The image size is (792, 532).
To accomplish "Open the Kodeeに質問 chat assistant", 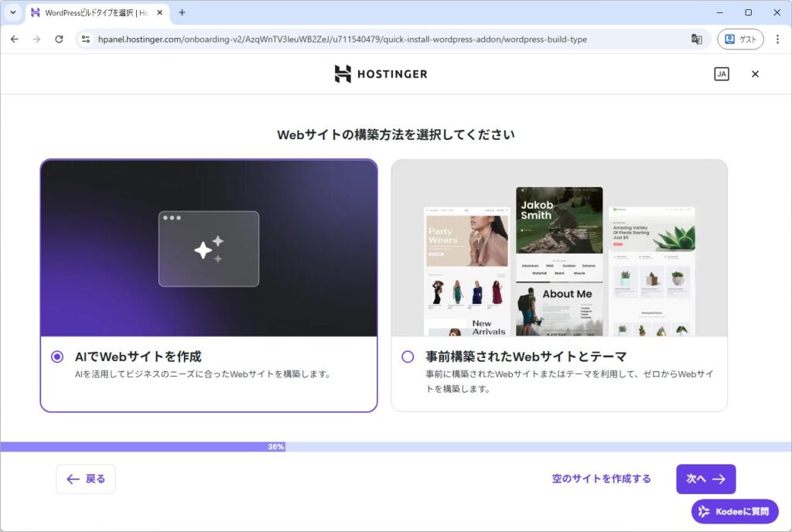I will tap(735, 511).
